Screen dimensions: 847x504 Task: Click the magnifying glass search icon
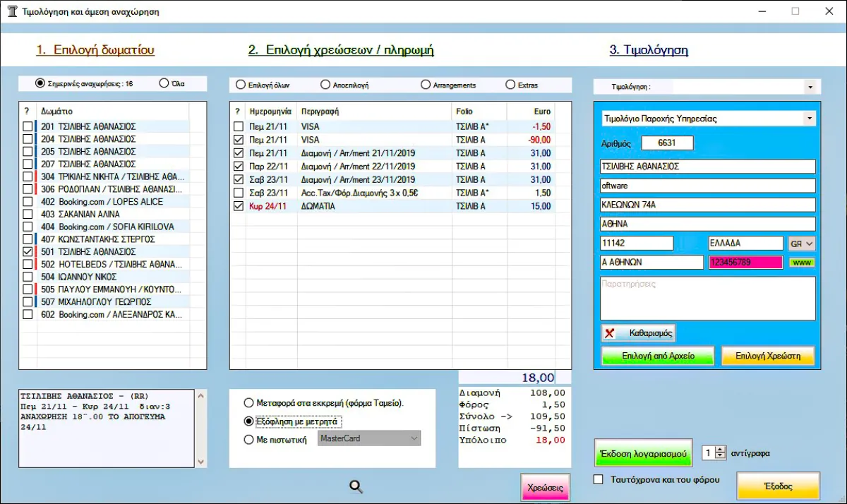coord(356,486)
